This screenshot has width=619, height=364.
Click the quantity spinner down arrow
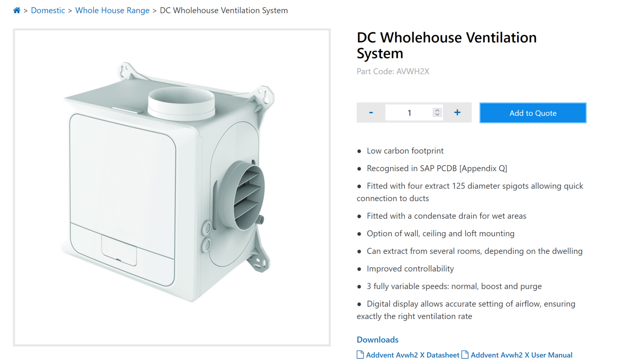[437, 115]
